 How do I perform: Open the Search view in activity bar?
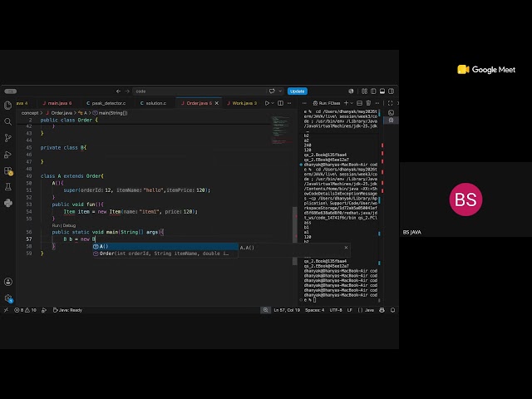tap(7, 121)
